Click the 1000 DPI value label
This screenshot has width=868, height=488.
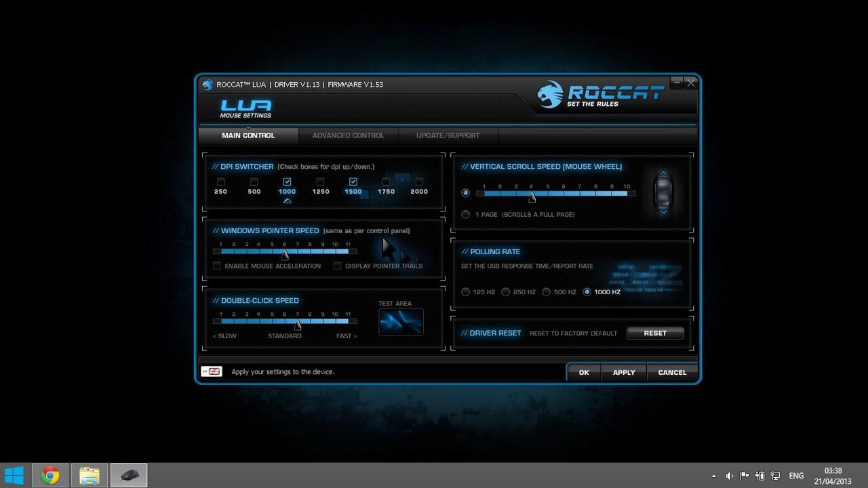(287, 192)
